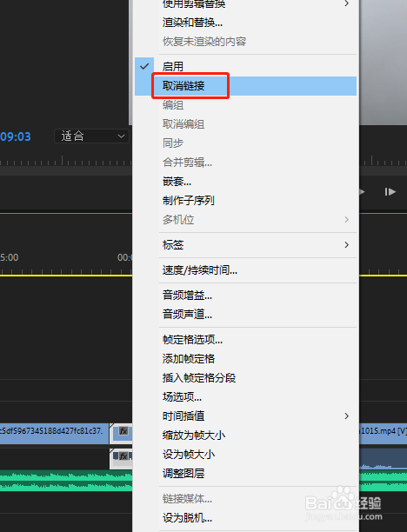Choose 设为帧大小 option

click(246, 455)
